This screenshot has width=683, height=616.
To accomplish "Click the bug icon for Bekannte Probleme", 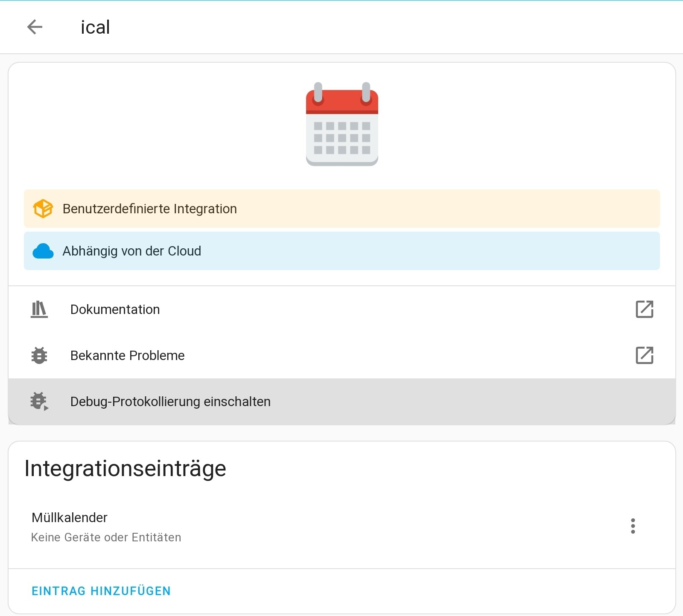I will [39, 355].
